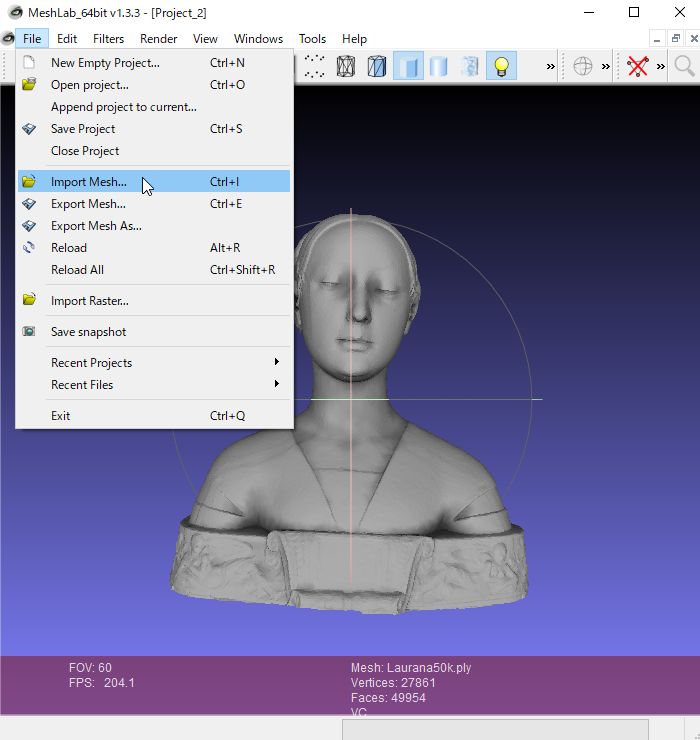
Task: Choose Export Mesh... entry
Action: tap(154, 204)
